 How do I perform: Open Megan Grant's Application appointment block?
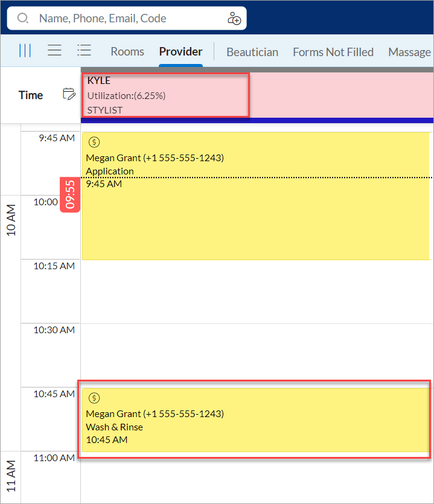click(x=256, y=196)
